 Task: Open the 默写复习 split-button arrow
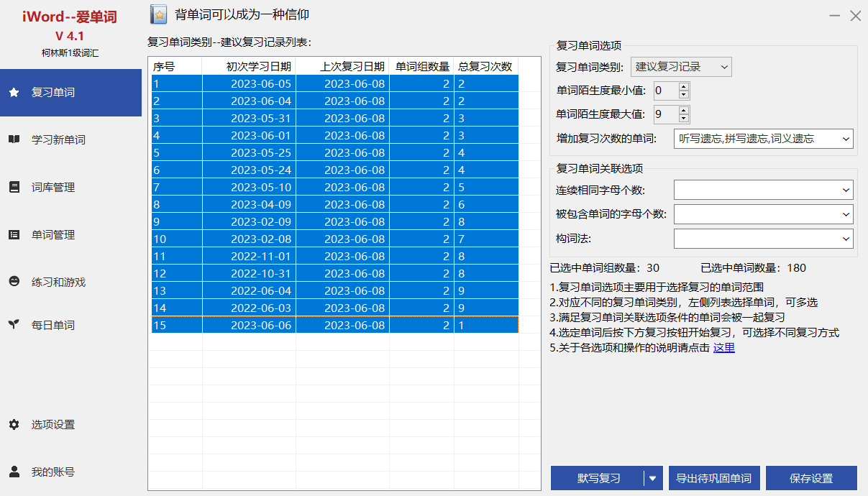pos(653,478)
